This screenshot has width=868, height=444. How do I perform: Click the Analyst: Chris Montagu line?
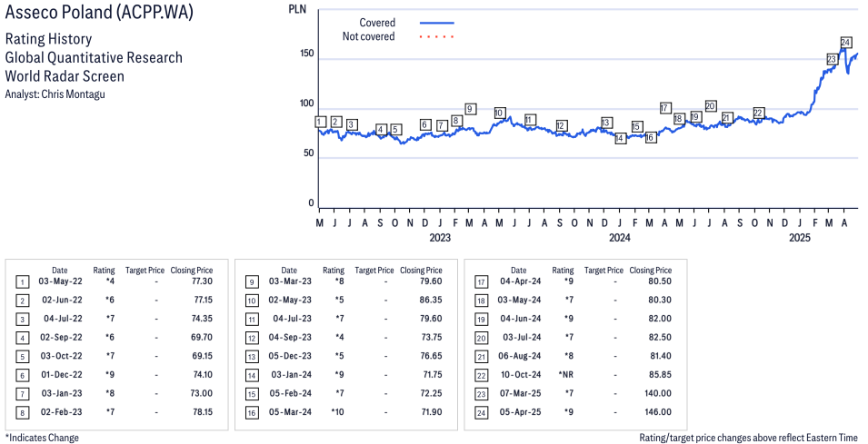[55, 94]
